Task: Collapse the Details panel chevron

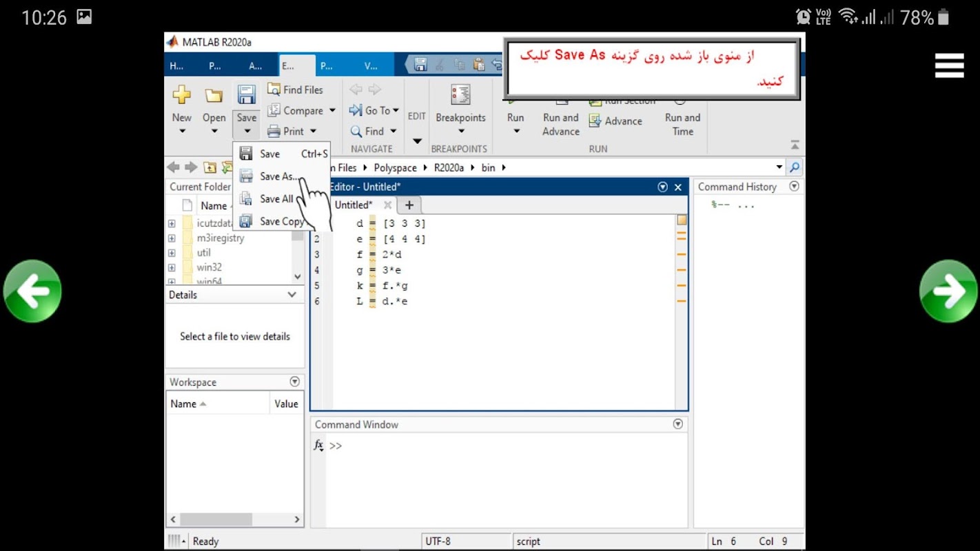Action: [292, 295]
